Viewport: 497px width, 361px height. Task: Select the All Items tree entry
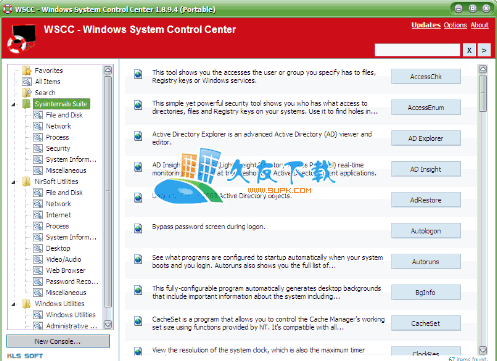(47, 81)
